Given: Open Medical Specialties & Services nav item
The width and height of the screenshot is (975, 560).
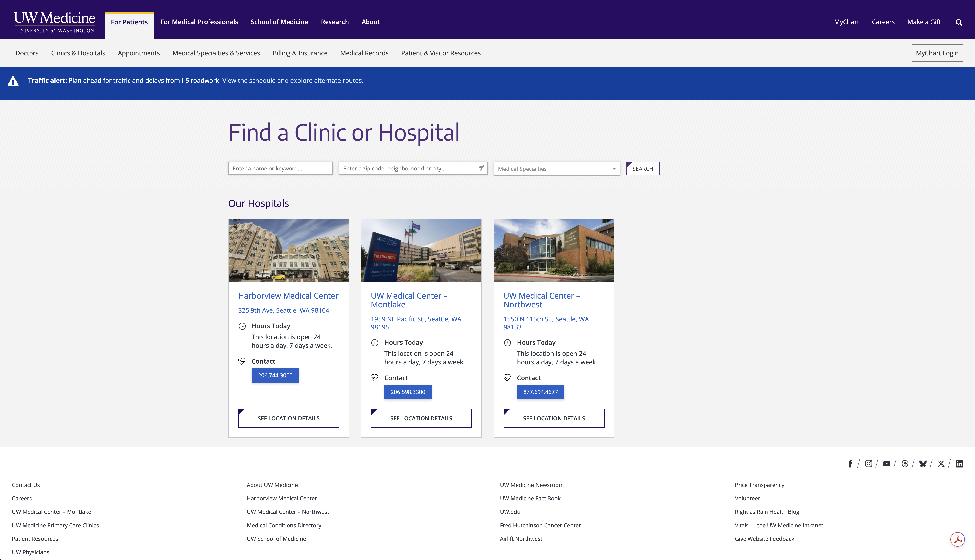Looking at the screenshot, I should tap(216, 53).
